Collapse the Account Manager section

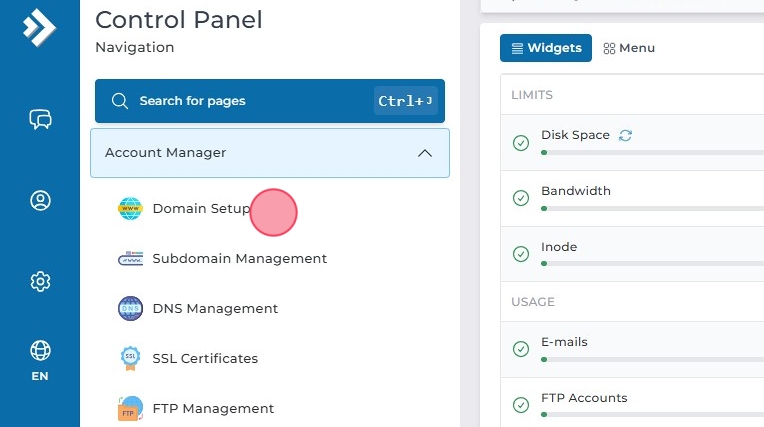coord(424,153)
